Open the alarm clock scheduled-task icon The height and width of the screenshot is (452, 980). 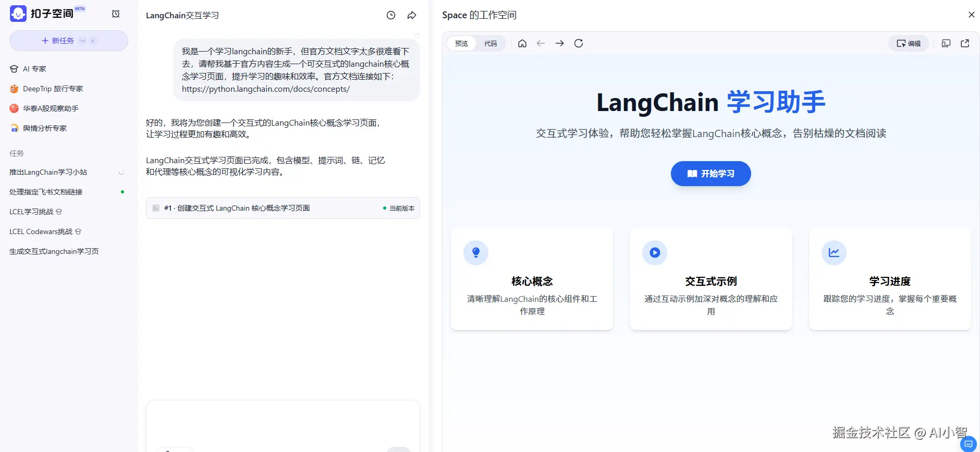(116, 14)
